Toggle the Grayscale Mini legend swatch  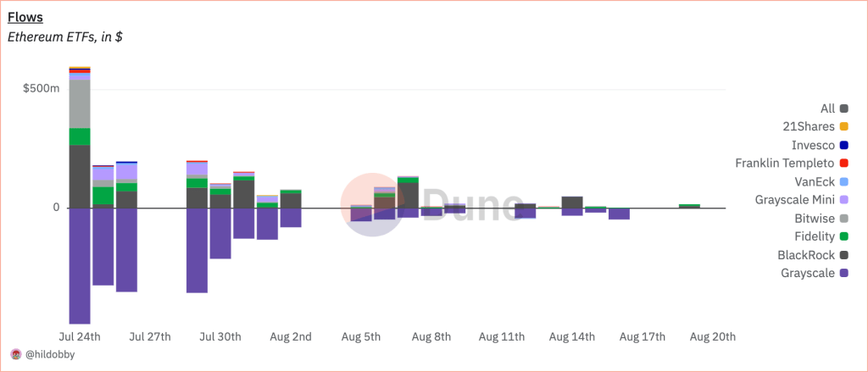click(x=844, y=200)
